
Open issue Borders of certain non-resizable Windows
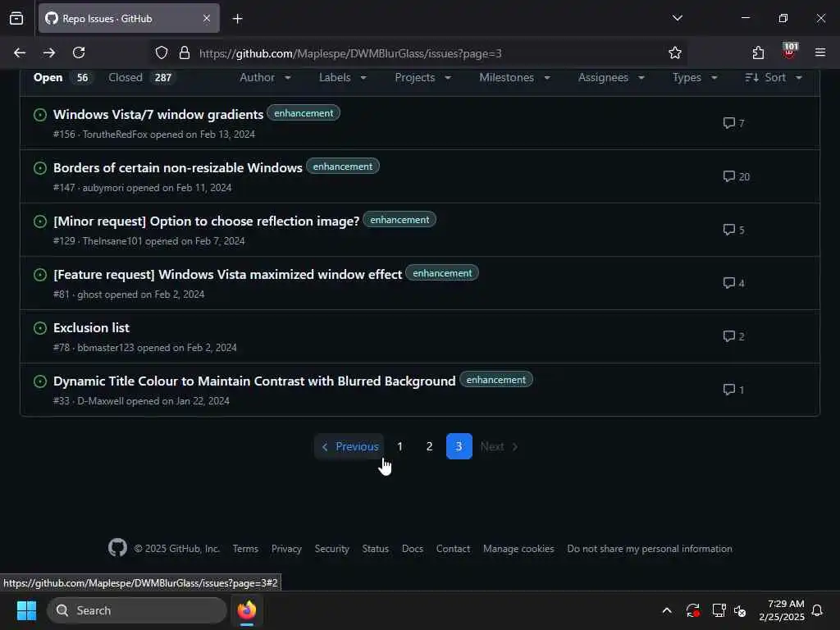(178, 167)
